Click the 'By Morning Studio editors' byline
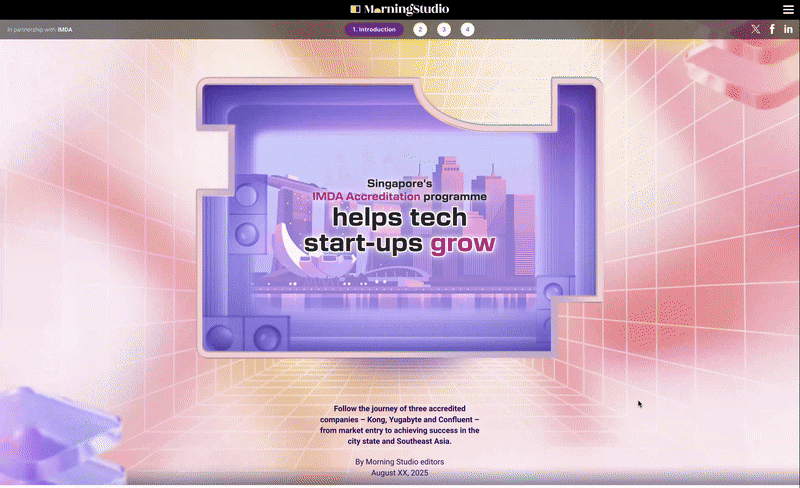Image resolution: width=800 pixels, height=488 pixels. [399, 461]
